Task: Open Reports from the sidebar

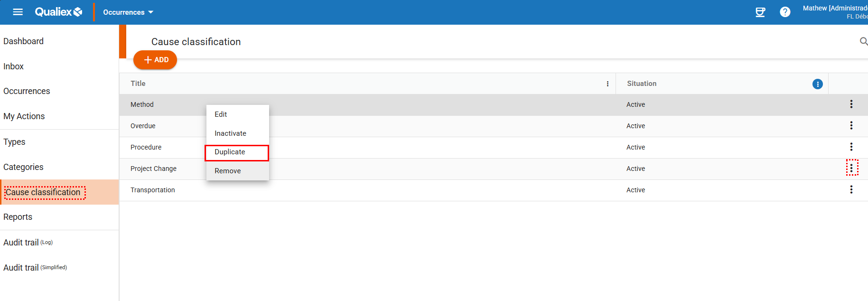Action: coord(18,217)
